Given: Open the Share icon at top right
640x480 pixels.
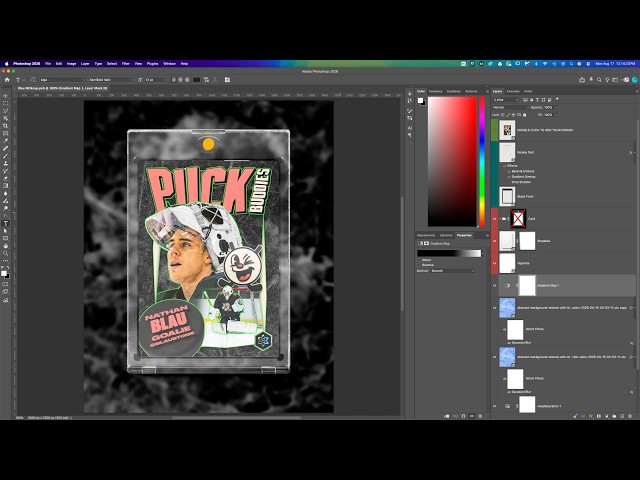Looking at the screenshot, I should [582, 80].
